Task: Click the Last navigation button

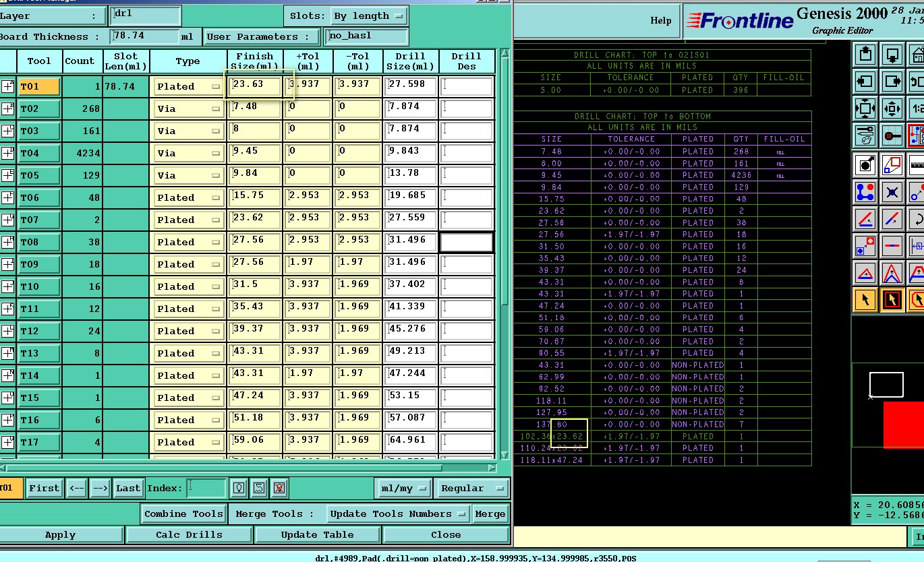Action: point(127,488)
